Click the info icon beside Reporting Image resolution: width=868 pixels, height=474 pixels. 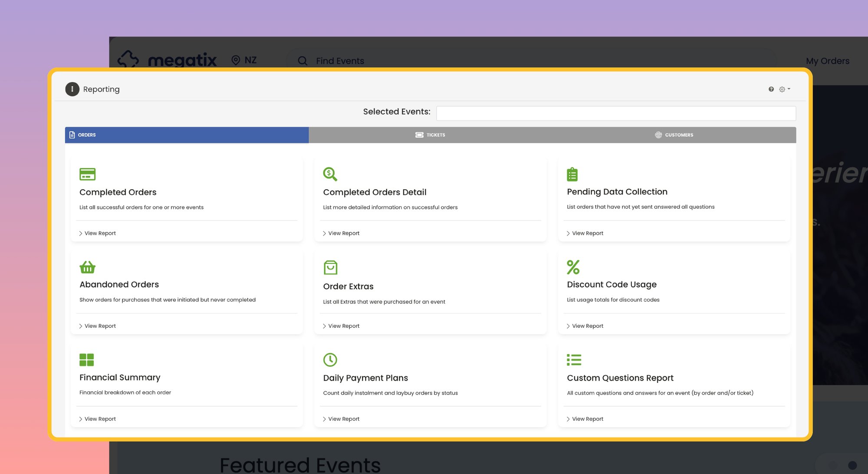click(72, 89)
